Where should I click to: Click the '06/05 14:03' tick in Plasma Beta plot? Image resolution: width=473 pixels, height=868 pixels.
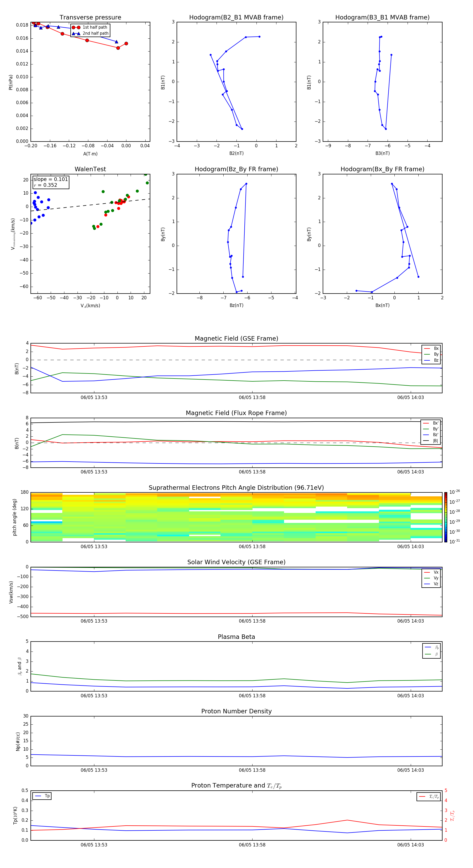point(410,696)
